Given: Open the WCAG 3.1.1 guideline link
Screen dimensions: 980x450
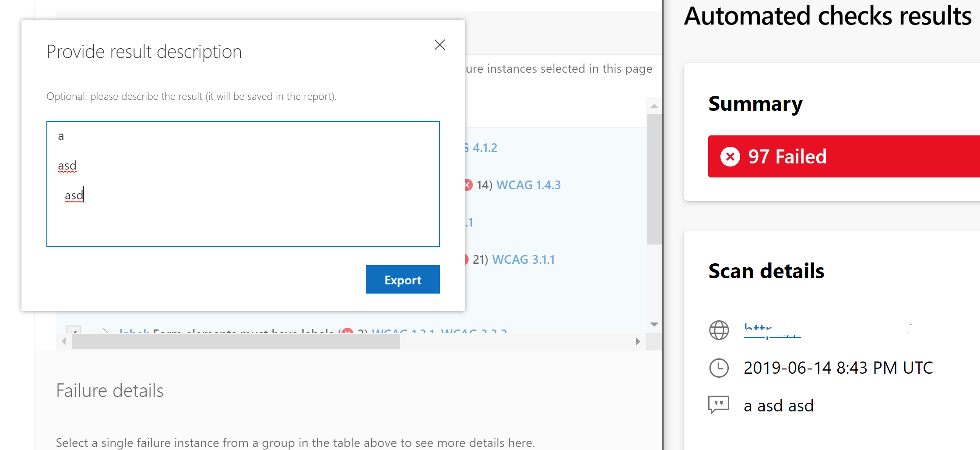Looking at the screenshot, I should [x=523, y=259].
